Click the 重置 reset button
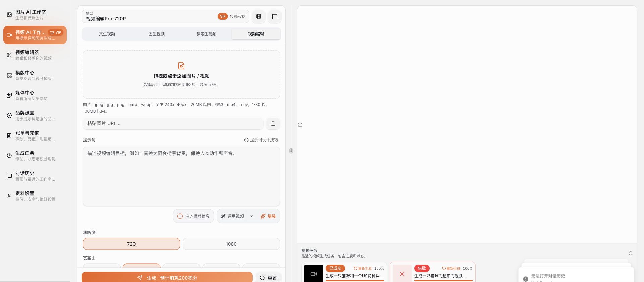Viewport: 644px width, 282px height. pos(268,278)
